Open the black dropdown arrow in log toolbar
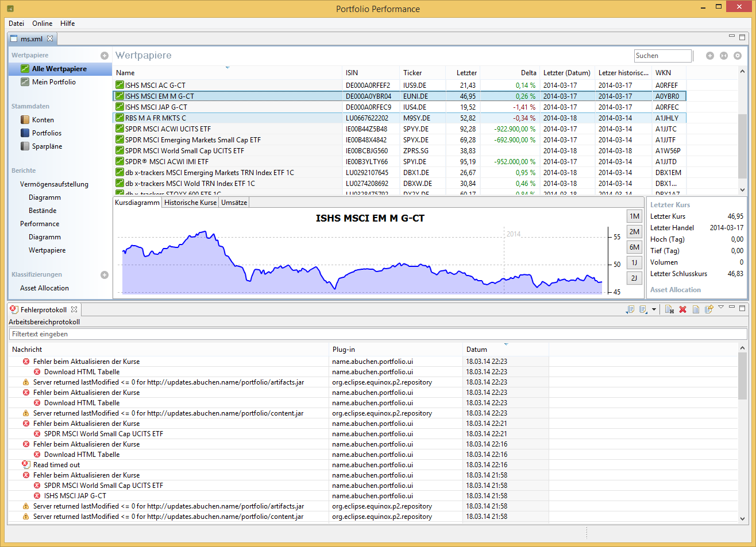This screenshot has width=756, height=547. tap(654, 309)
